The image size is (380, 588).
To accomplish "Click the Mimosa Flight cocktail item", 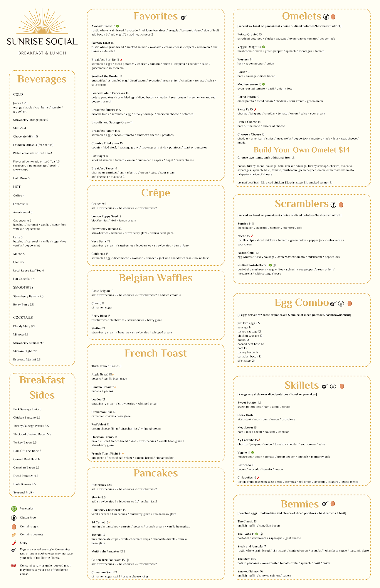I will [x=25, y=351].
